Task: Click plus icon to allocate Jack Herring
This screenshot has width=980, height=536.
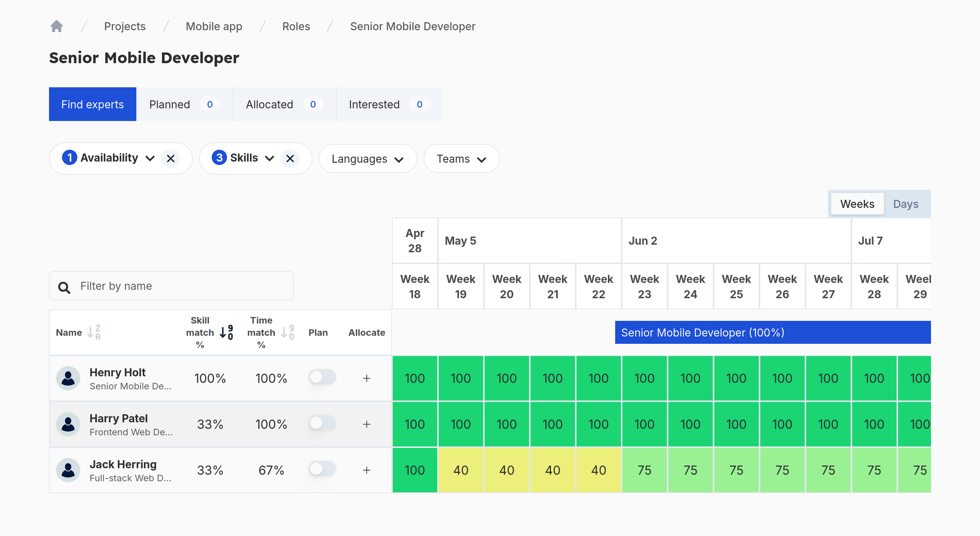Action: coord(367,470)
